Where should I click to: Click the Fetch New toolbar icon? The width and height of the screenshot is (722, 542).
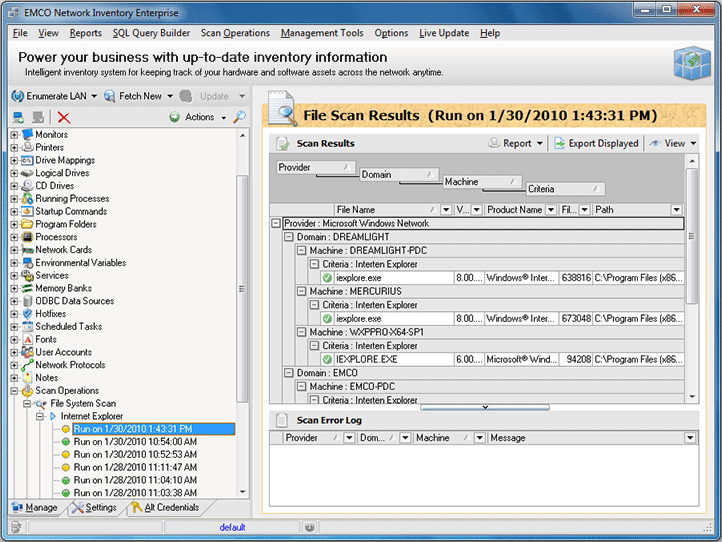(109, 96)
